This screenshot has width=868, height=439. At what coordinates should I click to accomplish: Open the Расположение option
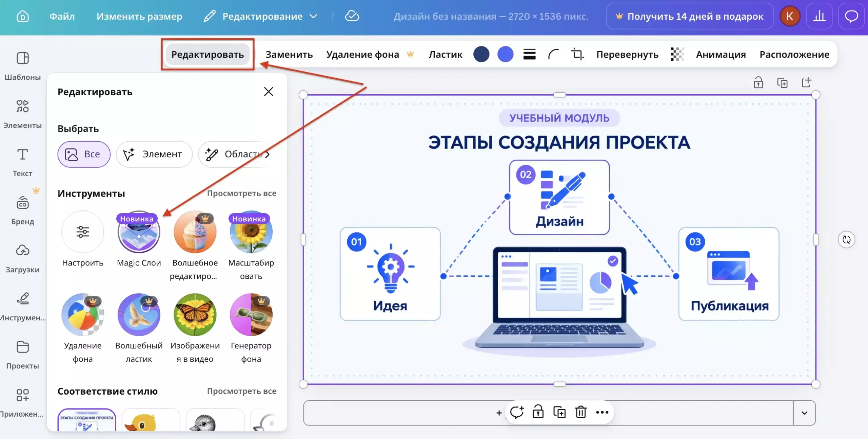click(794, 54)
